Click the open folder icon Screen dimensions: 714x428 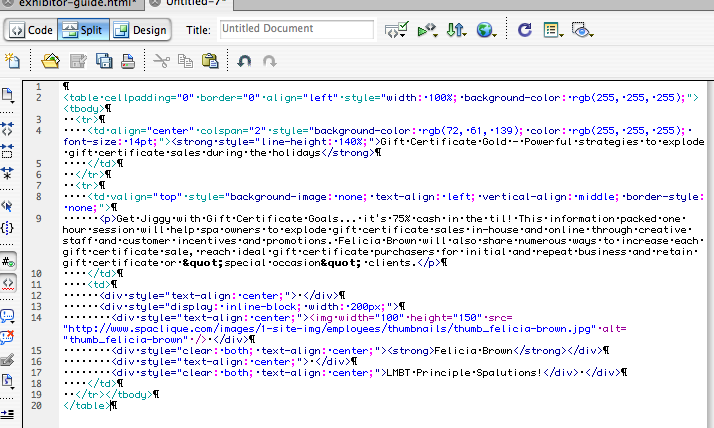click(x=51, y=62)
